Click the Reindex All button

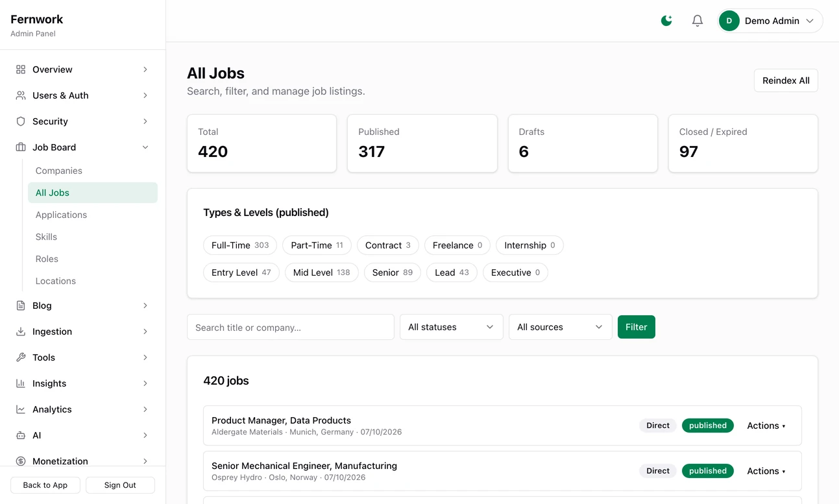786,80
